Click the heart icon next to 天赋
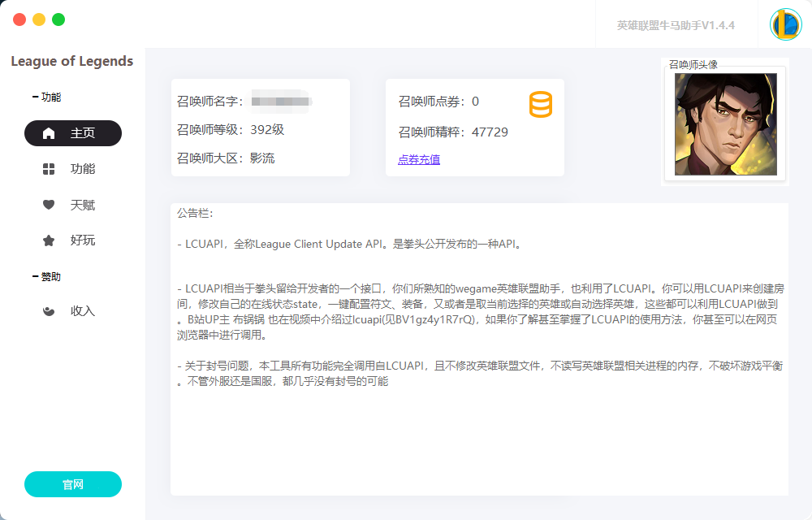The height and width of the screenshot is (520, 812). pos(48,205)
